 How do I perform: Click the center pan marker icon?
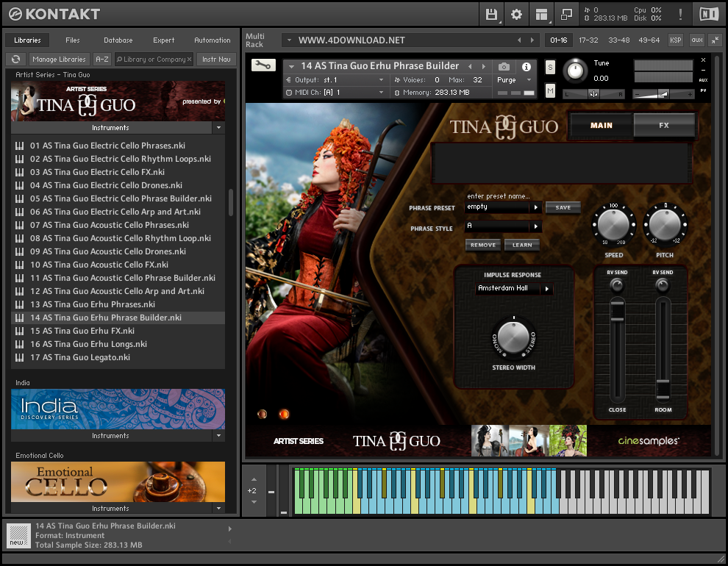pos(593,94)
